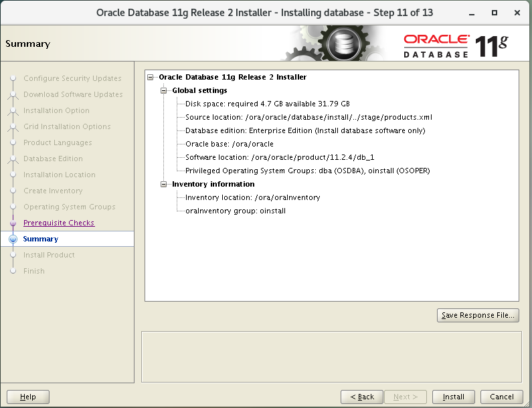The width and height of the screenshot is (532, 408).
Task: Click Save Response File button
Action: [478, 316]
